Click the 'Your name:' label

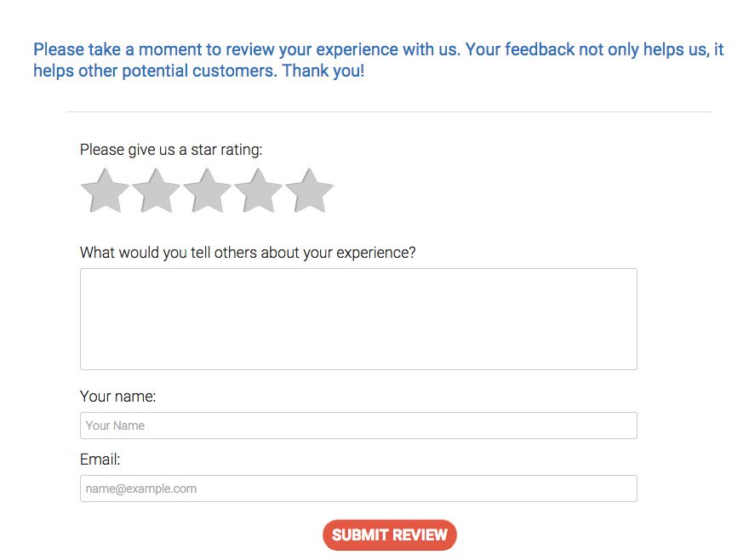point(118,397)
